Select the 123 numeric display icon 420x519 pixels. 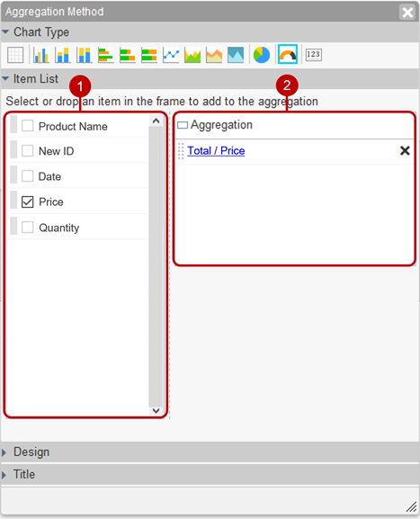pos(314,55)
